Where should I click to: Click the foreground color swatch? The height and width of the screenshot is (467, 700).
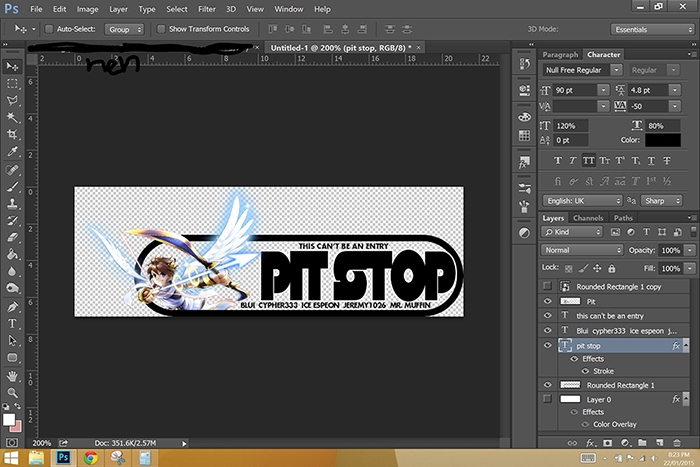(x=8, y=419)
